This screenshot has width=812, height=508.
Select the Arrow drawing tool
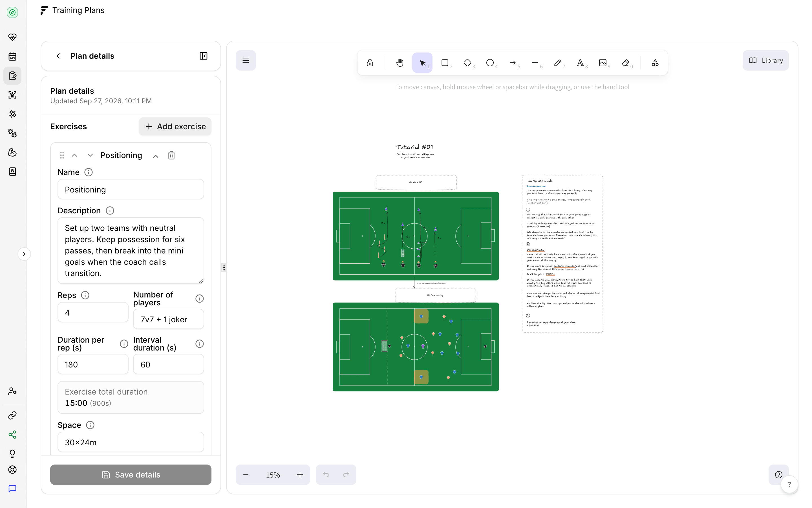pos(512,63)
